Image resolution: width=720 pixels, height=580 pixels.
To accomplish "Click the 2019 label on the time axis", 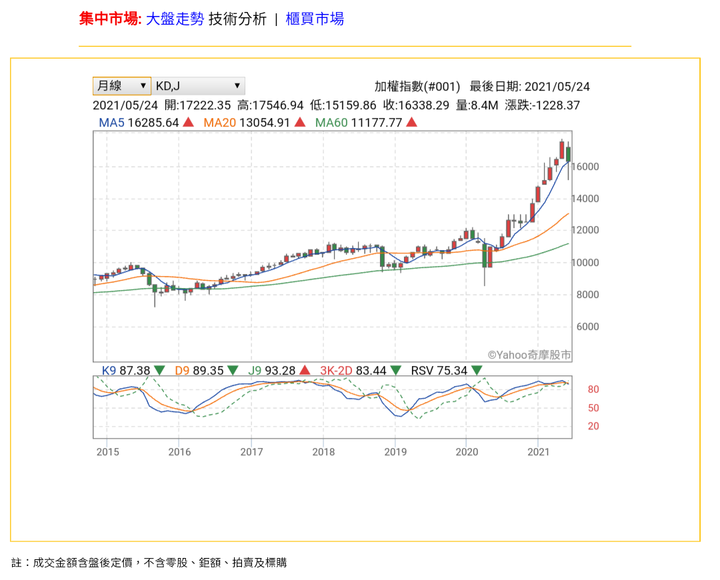I will 395,452.
